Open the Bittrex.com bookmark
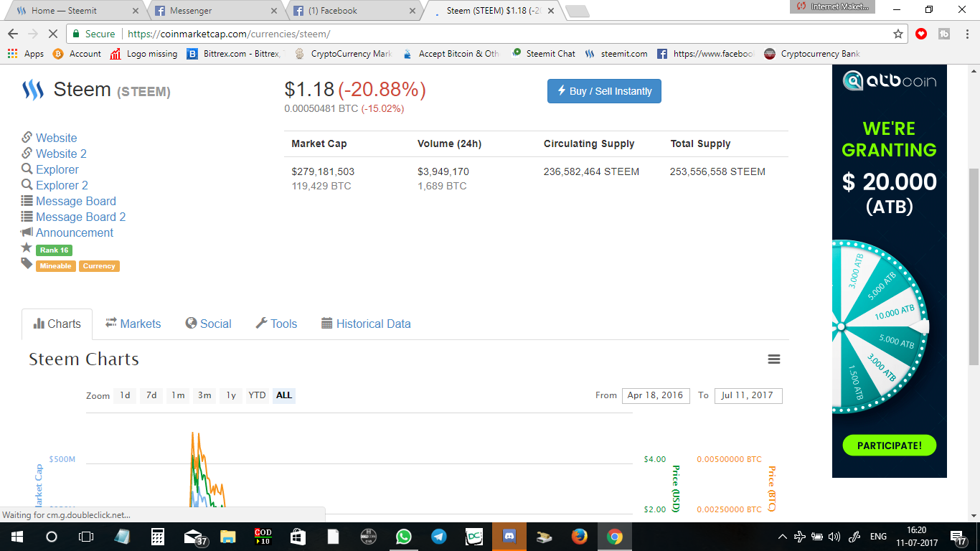Image resolution: width=980 pixels, height=551 pixels. click(x=235, y=54)
